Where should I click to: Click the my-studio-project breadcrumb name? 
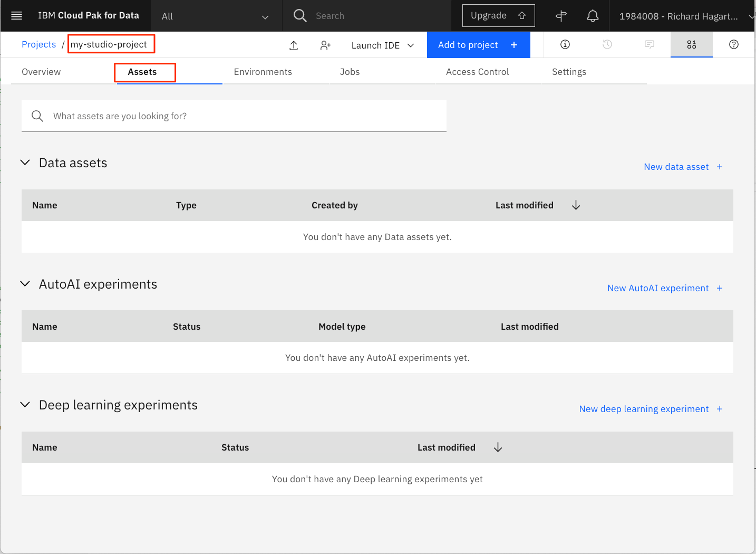[x=109, y=44]
